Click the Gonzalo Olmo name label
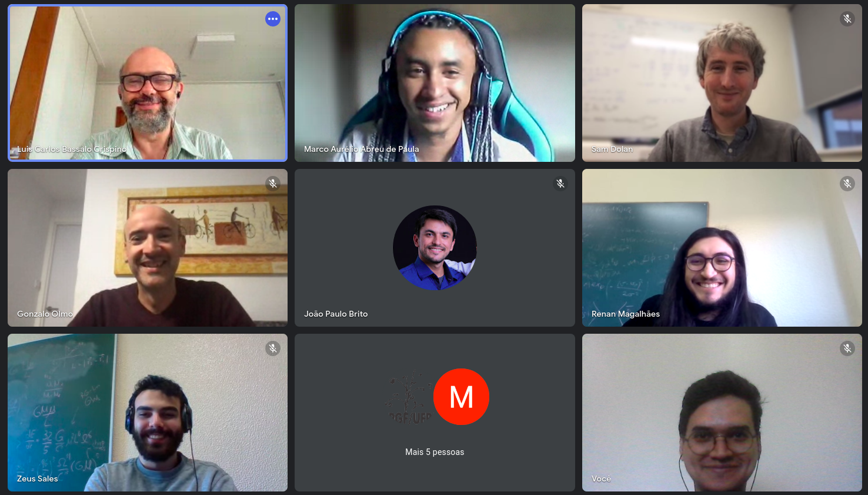 (x=45, y=314)
